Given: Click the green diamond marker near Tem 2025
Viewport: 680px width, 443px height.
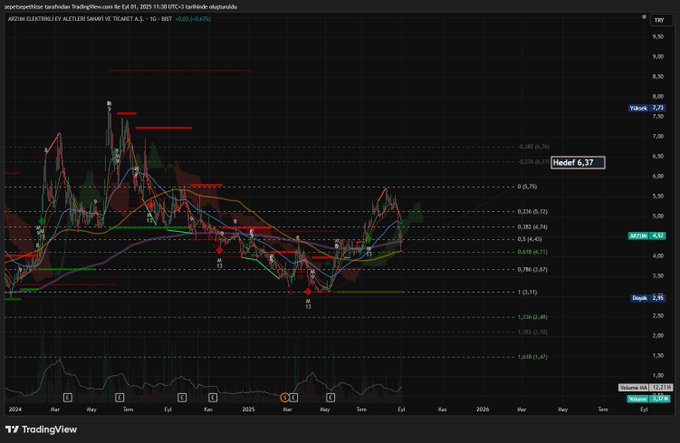Looking at the screenshot, I should 368,239.
